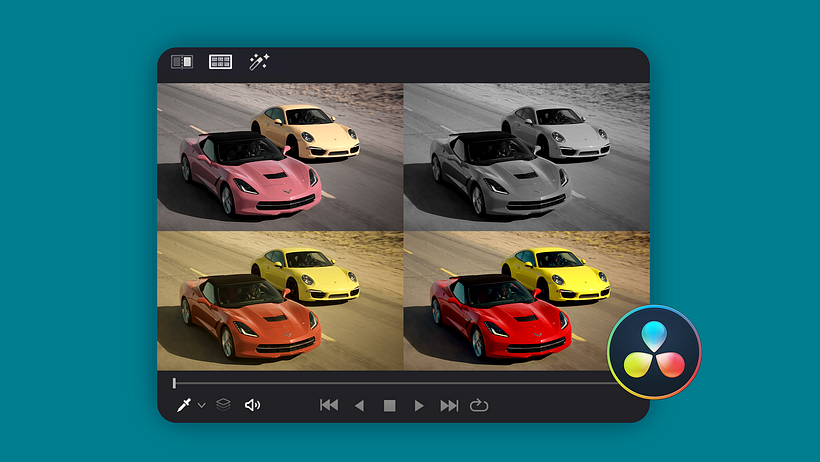Select the black and white cars version

(x=526, y=155)
